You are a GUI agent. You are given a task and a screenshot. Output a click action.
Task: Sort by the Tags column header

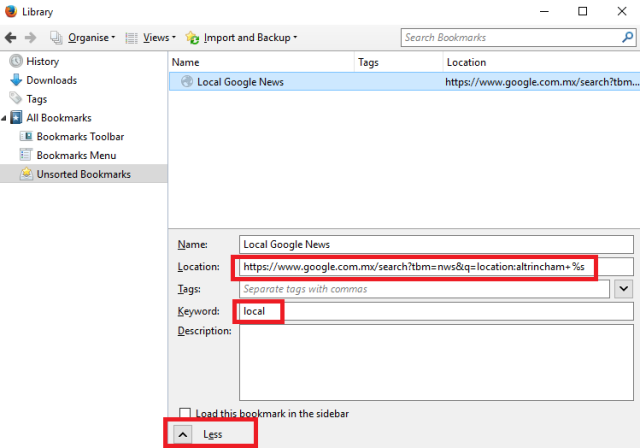pos(399,62)
